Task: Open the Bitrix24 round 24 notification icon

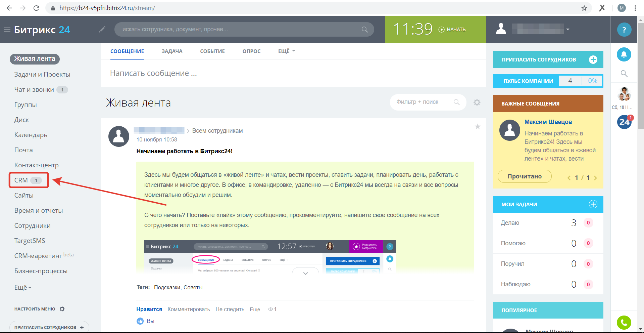Action: 625,122
